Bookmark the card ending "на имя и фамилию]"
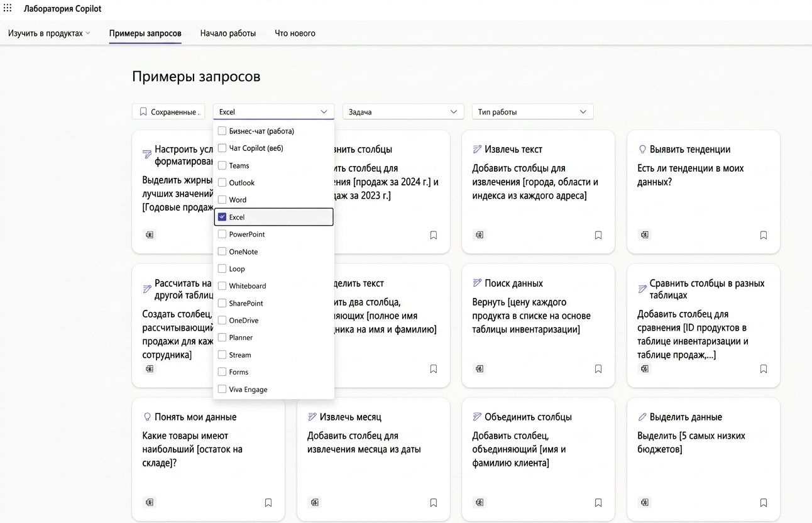 click(434, 369)
